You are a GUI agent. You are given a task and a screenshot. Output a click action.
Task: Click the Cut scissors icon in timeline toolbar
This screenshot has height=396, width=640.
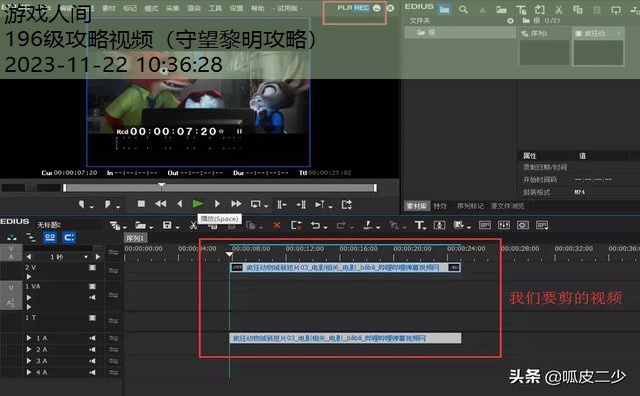point(193,225)
